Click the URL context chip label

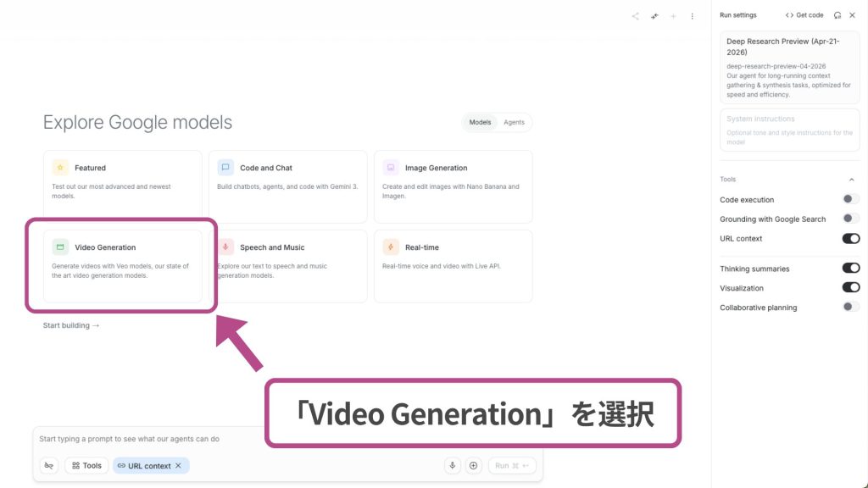[x=149, y=466]
